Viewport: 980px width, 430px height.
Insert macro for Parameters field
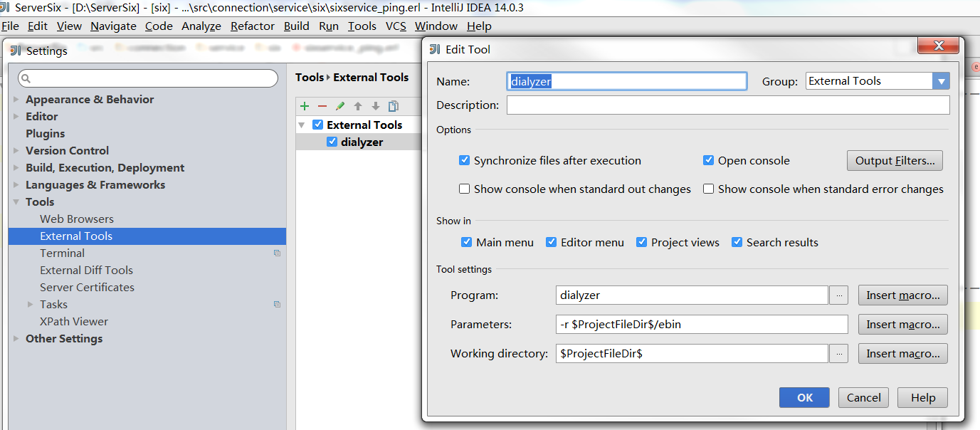pos(903,325)
